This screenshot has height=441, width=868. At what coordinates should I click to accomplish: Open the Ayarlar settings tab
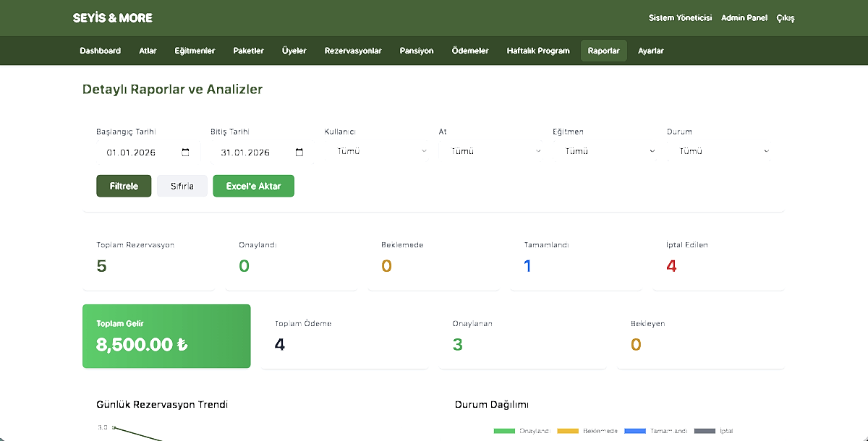pyautogui.click(x=650, y=51)
